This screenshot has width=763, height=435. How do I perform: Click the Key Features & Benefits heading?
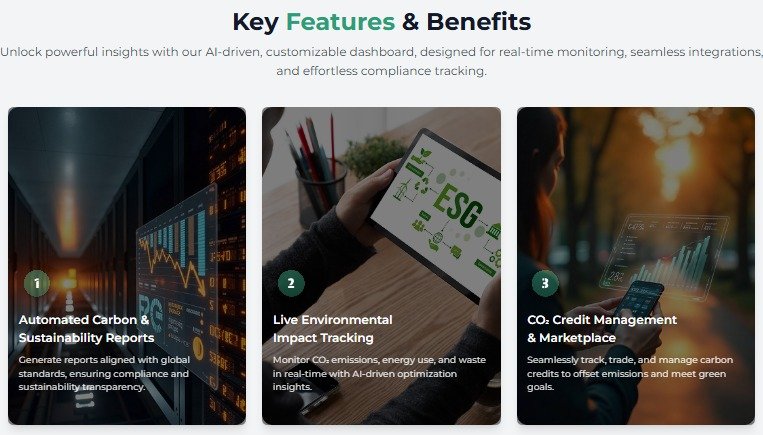click(x=382, y=22)
